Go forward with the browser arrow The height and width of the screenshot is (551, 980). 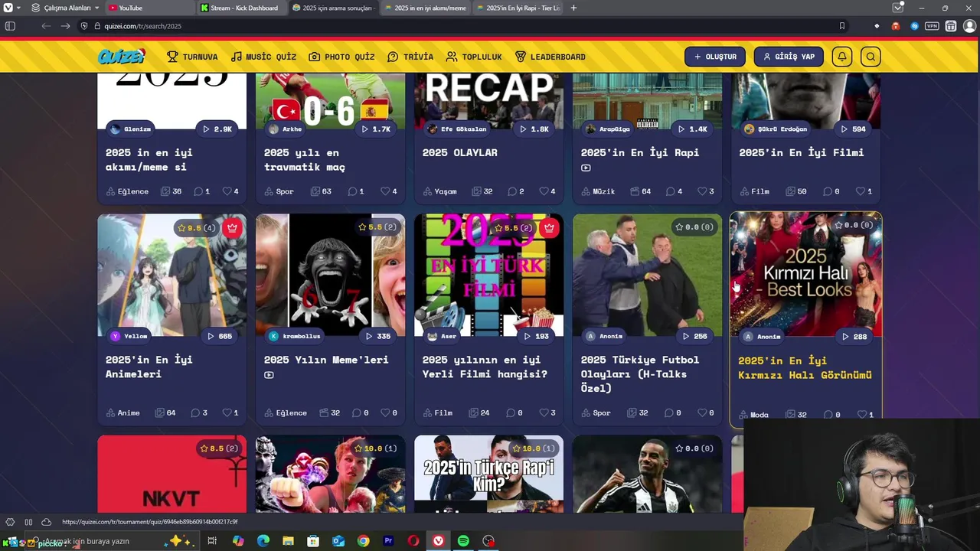pyautogui.click(x=65, y=26)
